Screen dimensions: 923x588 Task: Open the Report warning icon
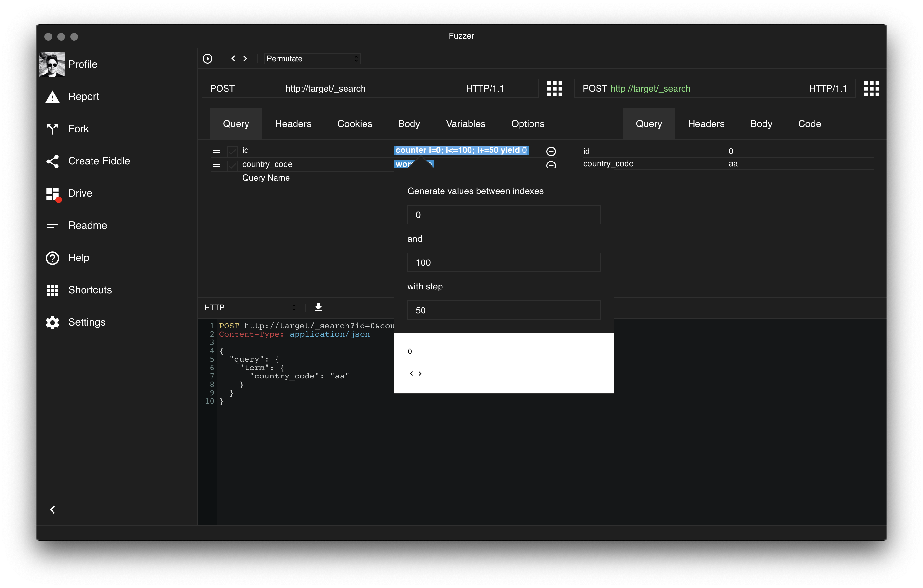[53, 97]
